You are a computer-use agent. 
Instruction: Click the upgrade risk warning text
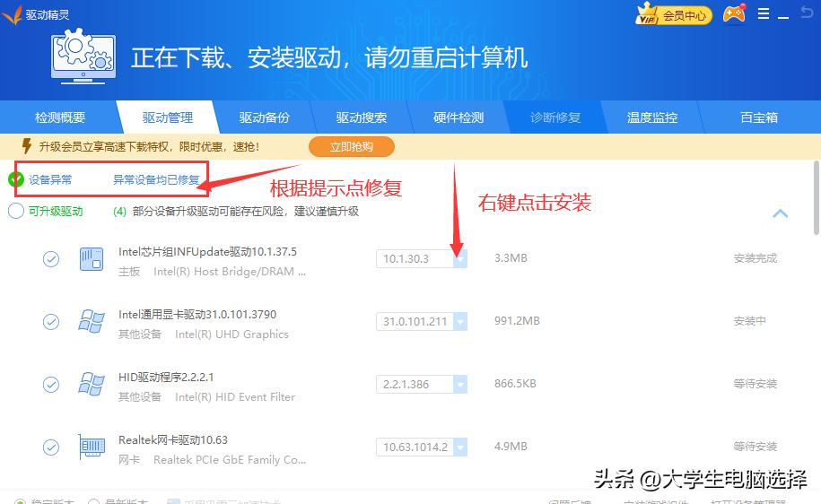[x=246, y=211]
